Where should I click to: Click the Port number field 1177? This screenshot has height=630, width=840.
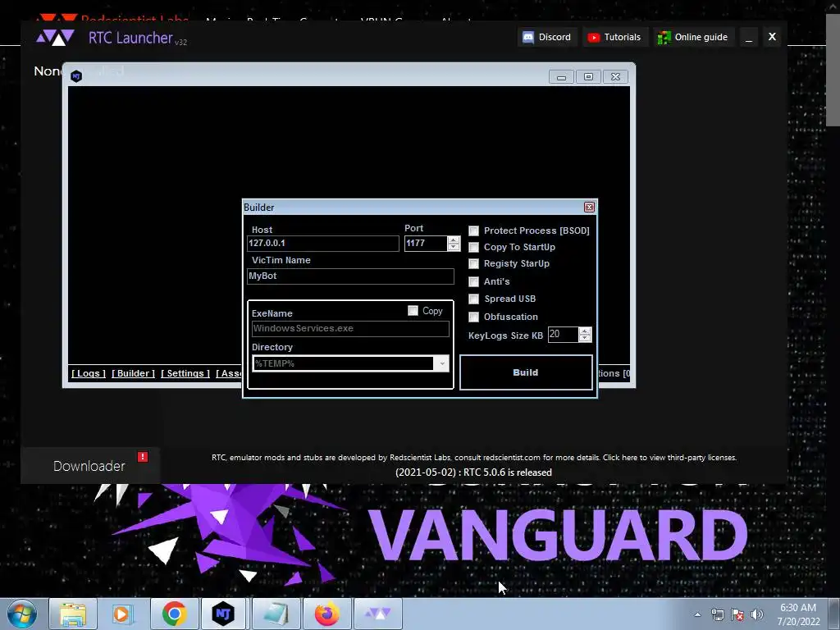[426, 243]
